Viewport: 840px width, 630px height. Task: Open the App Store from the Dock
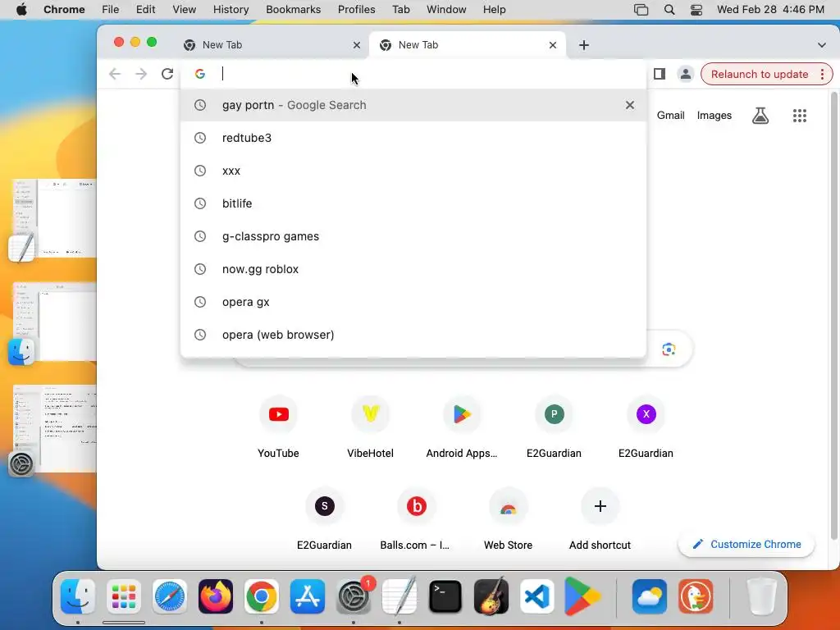pyautogui.click(x=308, y=596)
